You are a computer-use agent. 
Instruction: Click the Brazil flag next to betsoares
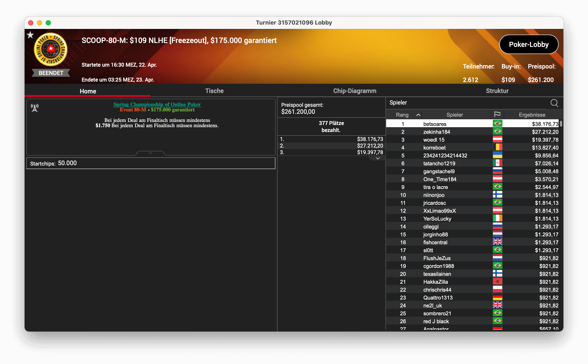pyautogui.click(x=497, y=124)
